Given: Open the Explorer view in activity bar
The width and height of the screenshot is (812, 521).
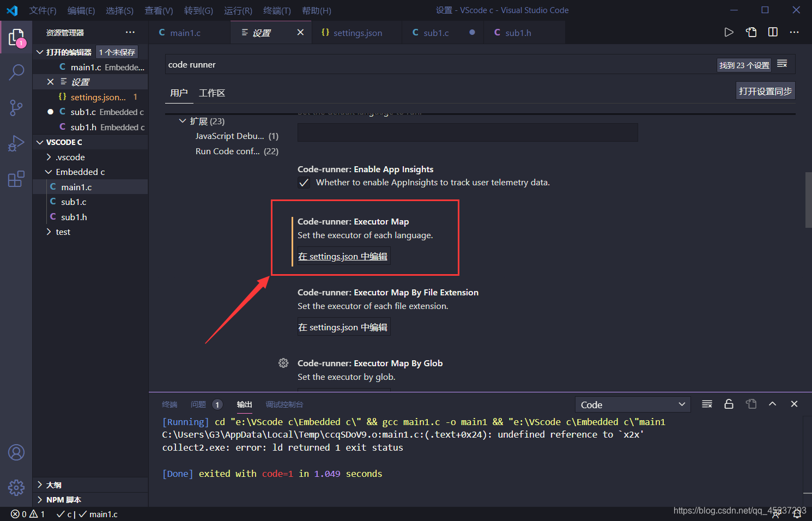Looking at the screenshot, I should 16,38.
